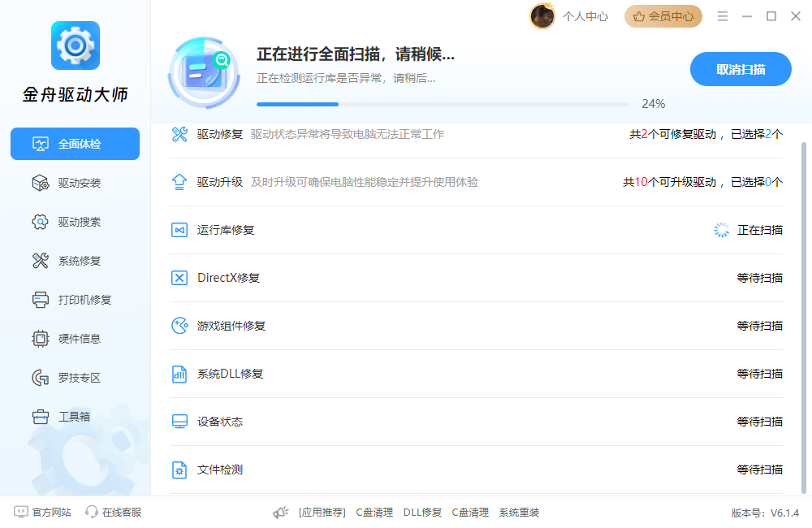This screenshot has height=528, width=812.
Task: Open 工具箱 sidebar entry
Action: (75, 417)
